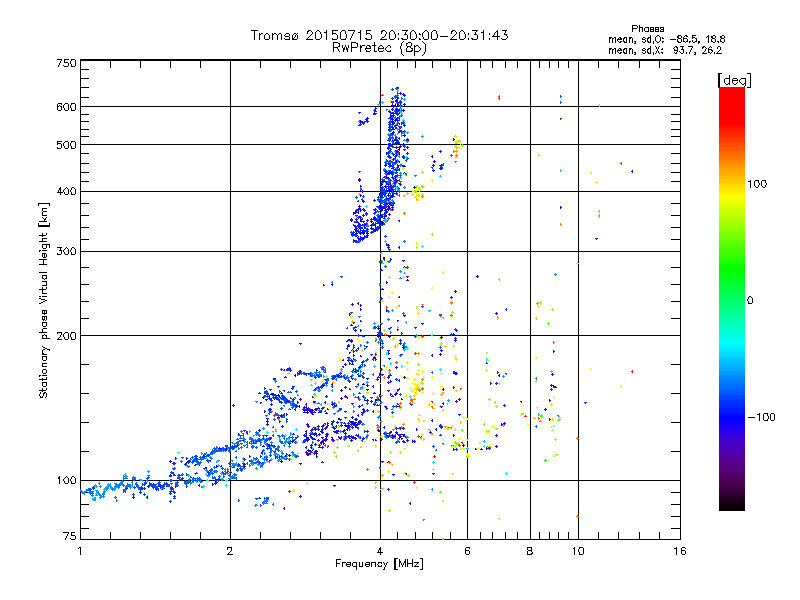This screenshot has height=600, width=800.
Task: Click the plot title 'Tromsø 20150715 20:30:00-20:31:43'
Action: pyautogui.click(x=379, y=35)
